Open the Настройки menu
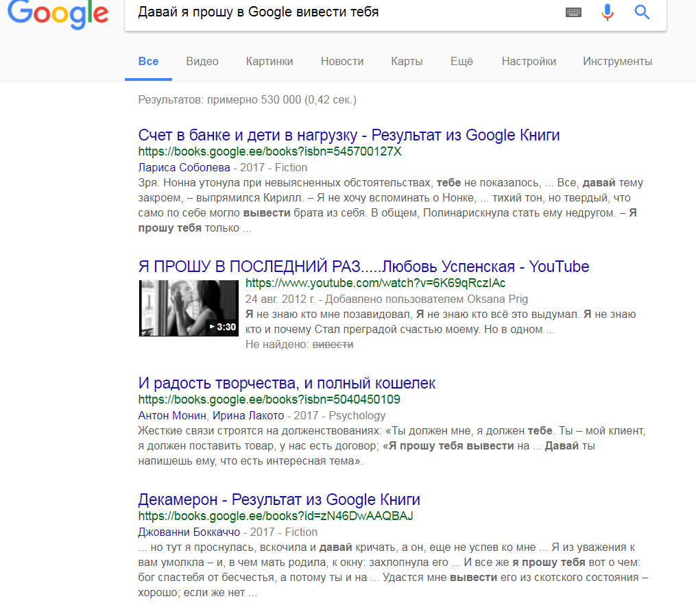This screenshot has width=696, height=616. click(529, 61)
